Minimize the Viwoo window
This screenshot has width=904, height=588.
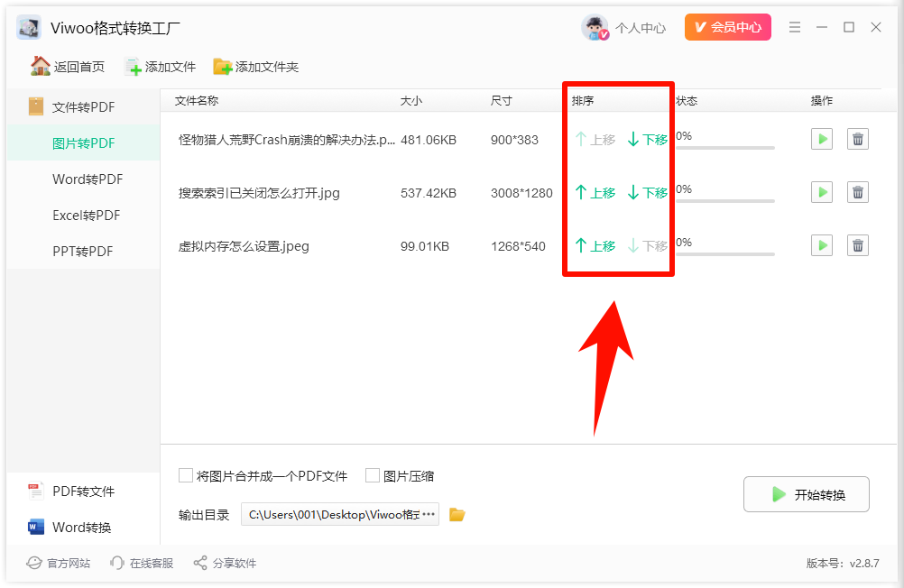tap(822, 27)
